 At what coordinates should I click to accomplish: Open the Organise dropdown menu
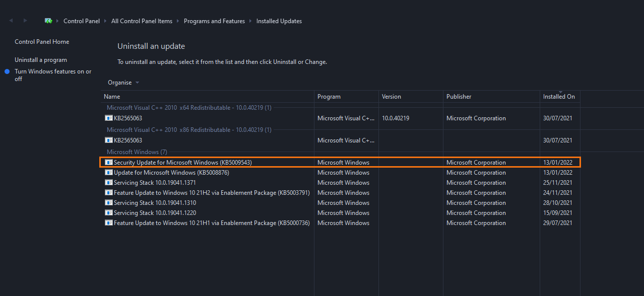tap(123, 83)
